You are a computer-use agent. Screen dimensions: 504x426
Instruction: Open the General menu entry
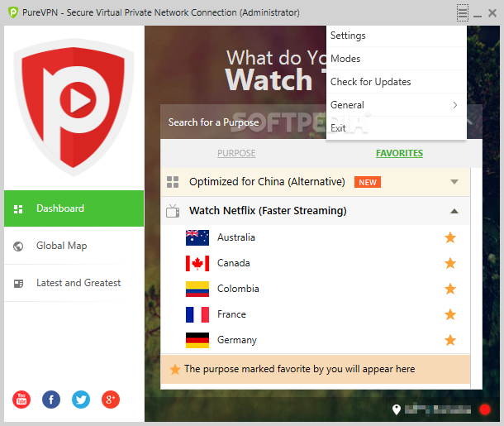click(397, 105)
